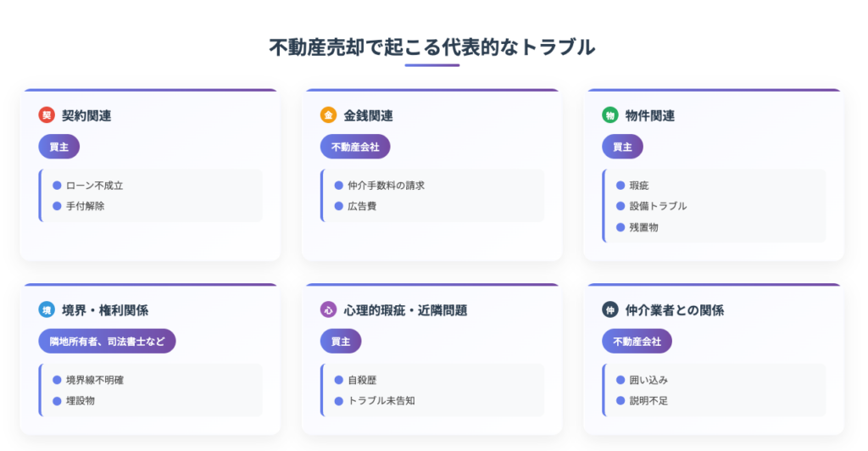Click the green 物 icon for 物件関連
The height and width of the screenshot is (451, 868).
tap(610, 115)
